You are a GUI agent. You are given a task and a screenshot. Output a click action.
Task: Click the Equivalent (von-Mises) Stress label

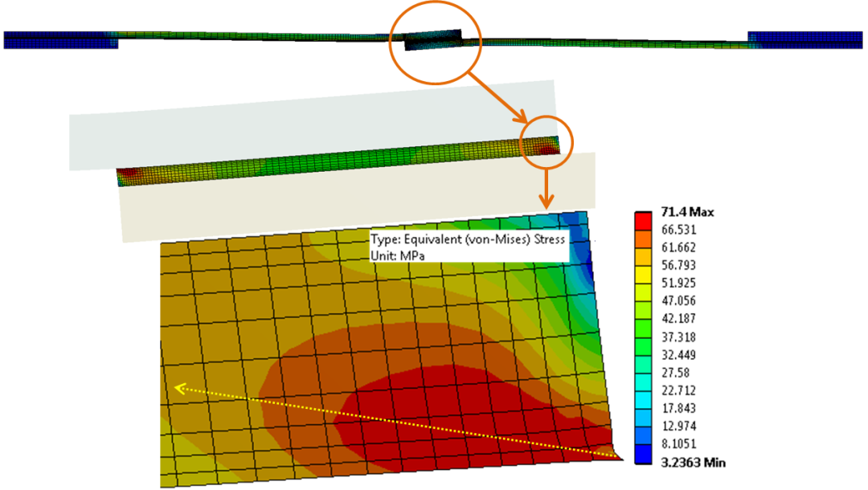coord(469,239)
